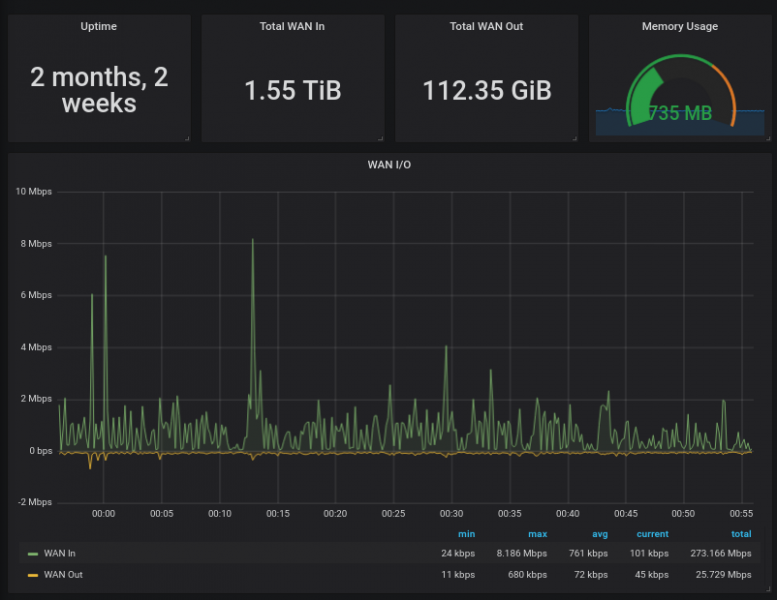The image size is (777, 600).
Task: Click the Total WAN Out resize handle
Action: (573, 138)
